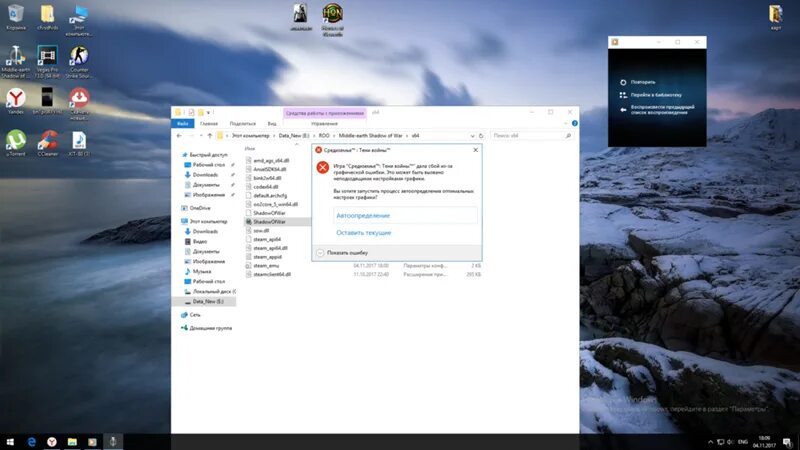This screenshot has width=800, height=450.
Task: Choose Автоопределение in the error dialog
Action: (406, 215)
